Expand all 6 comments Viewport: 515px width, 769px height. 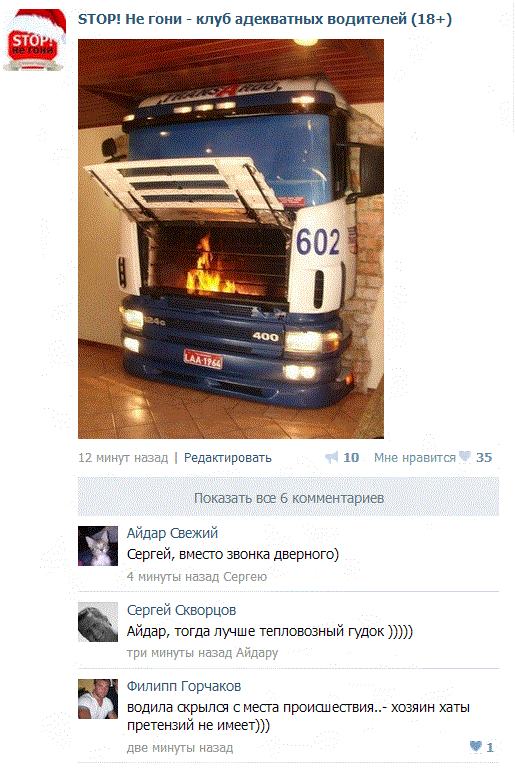click(x=288, y=497)
